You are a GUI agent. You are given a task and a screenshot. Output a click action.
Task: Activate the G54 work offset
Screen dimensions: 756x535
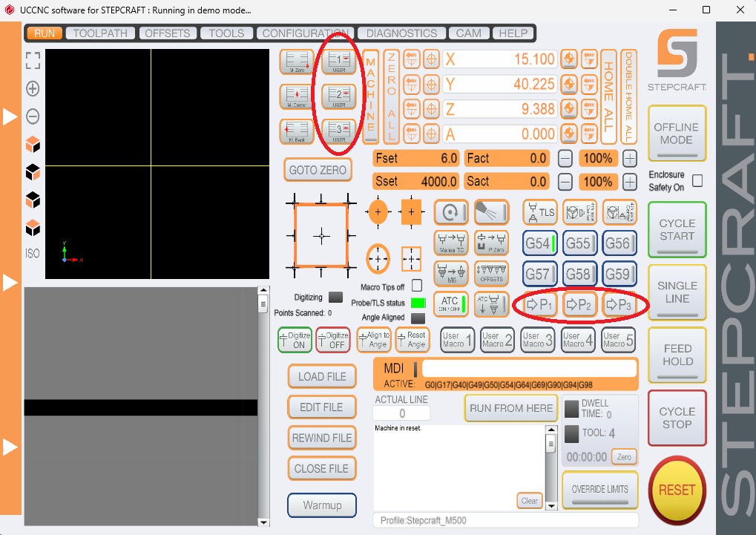[x=540, y=243]
